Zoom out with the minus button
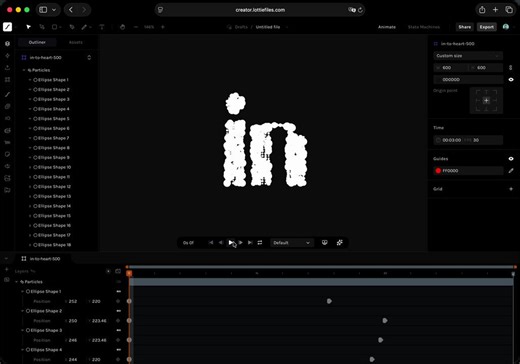520x364 pixels. pyautogui.click(x=136, y=27)
